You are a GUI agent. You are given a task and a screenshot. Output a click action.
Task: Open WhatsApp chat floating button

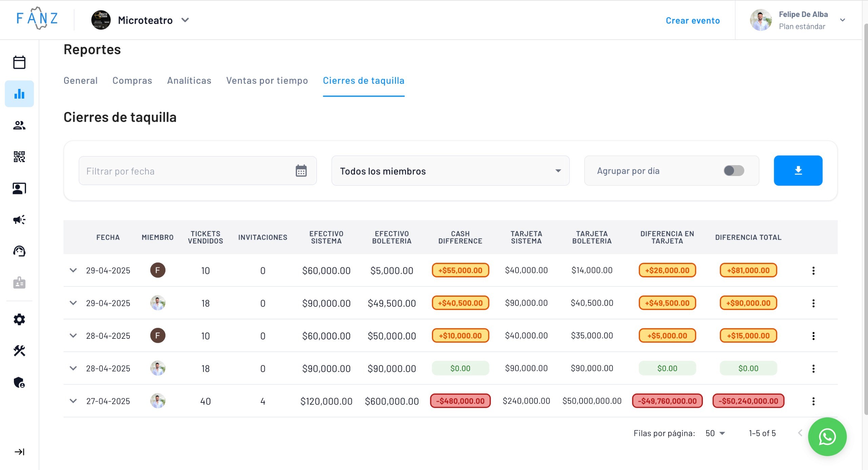pos(827,437)
